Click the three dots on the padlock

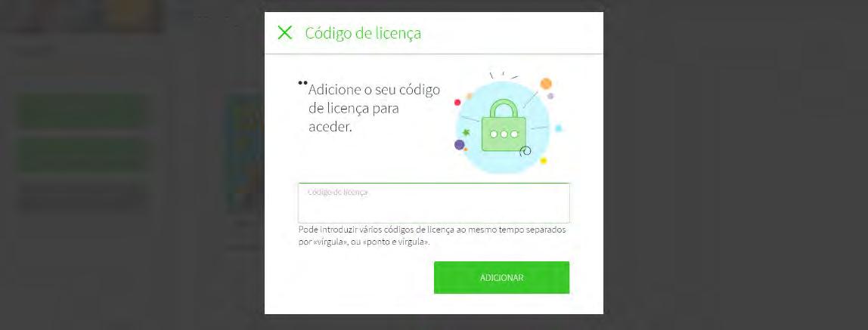click(504, 134)
